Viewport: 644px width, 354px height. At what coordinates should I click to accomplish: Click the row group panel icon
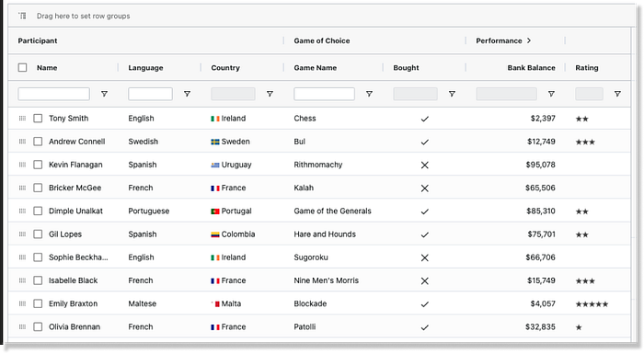pyautogui.click(x=22, y=16)
